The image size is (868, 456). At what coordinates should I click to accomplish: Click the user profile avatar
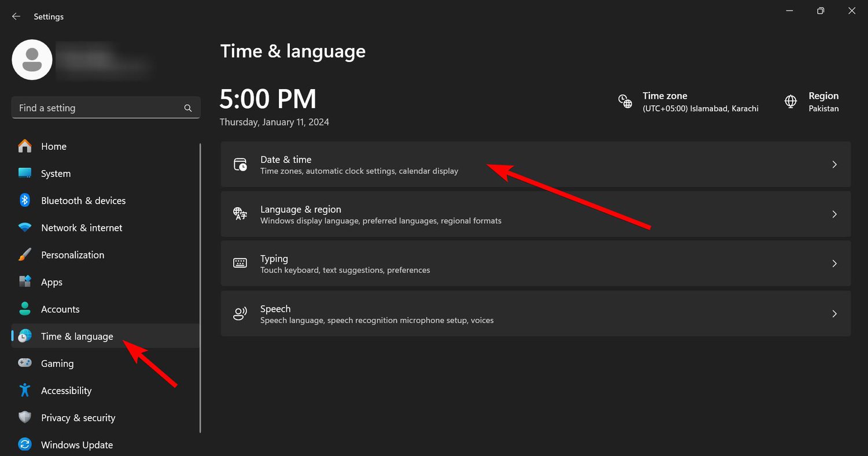click(x=32, y=60)
